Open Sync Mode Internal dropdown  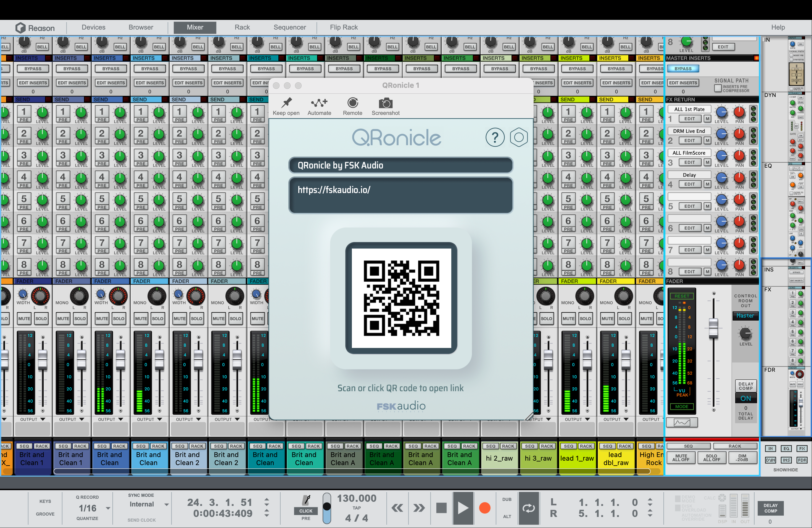(167, 505)
